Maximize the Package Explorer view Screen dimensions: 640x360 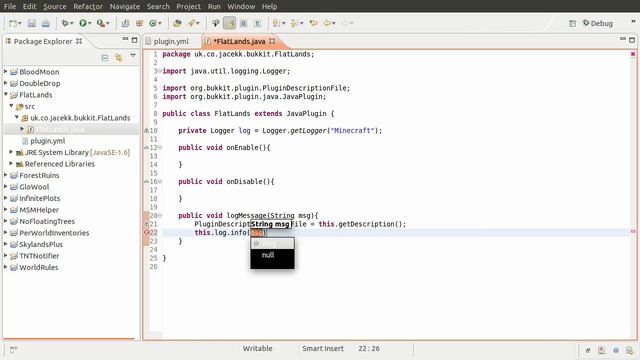[134, 40]
